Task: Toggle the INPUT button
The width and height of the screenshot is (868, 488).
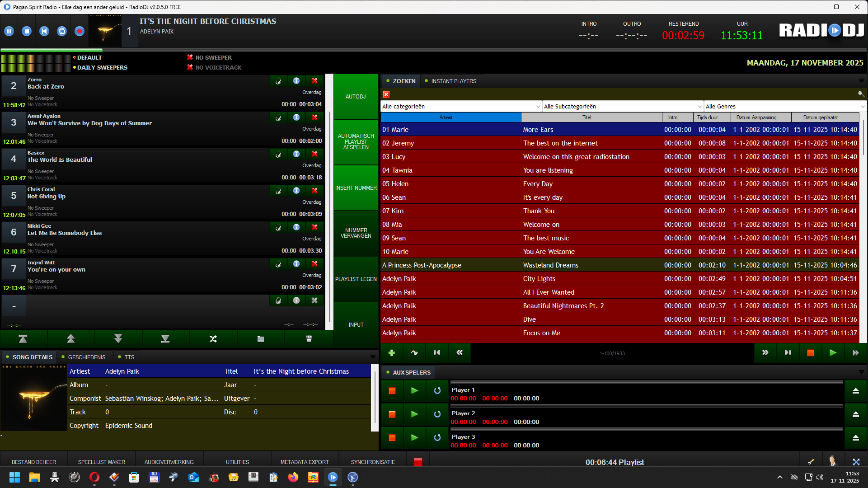Action: [x=356, y=325]
